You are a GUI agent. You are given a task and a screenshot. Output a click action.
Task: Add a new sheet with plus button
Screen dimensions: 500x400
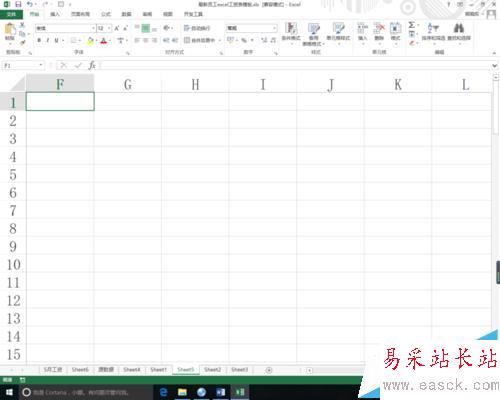click(x=269, y=370)
